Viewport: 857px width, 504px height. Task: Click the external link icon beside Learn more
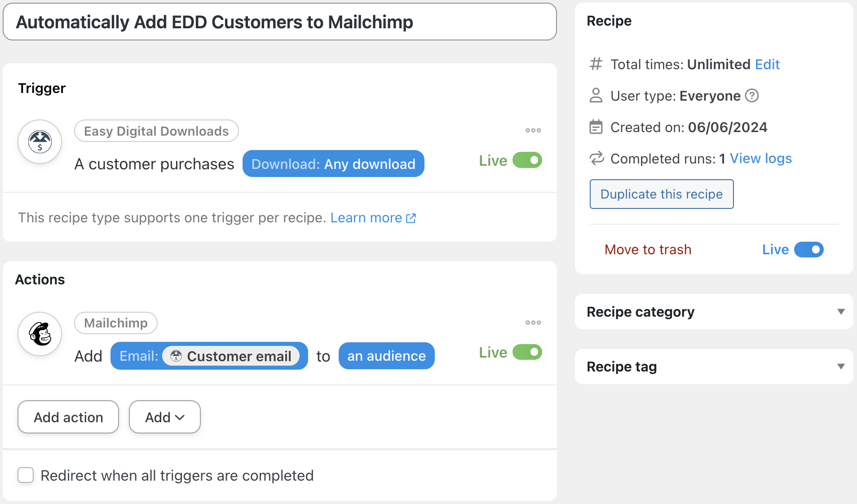[411, 218]
